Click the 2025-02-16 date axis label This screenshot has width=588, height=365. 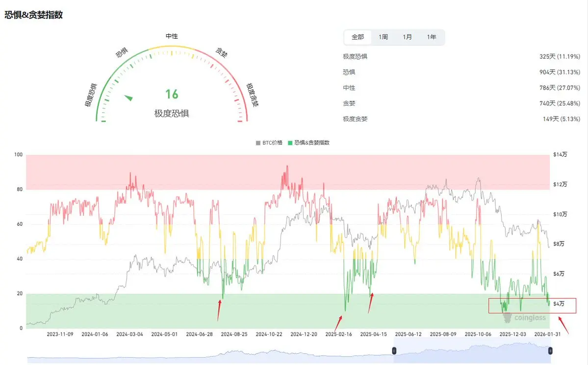pos(338,334)
